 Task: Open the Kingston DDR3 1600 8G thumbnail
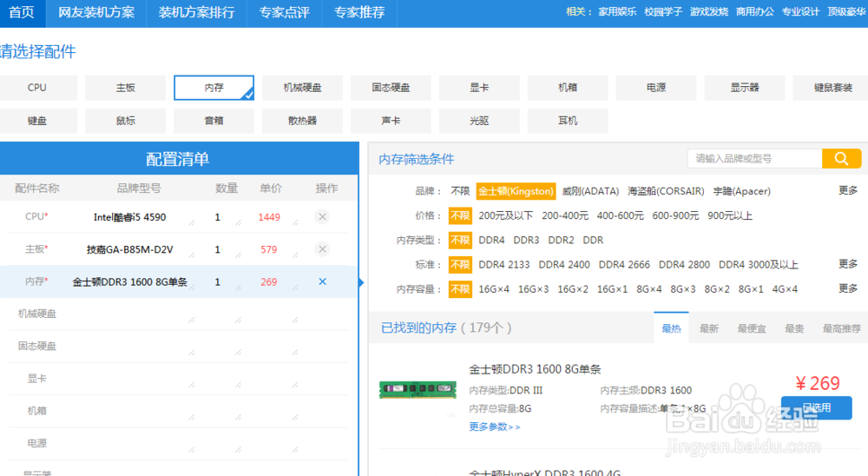point(418,389)
